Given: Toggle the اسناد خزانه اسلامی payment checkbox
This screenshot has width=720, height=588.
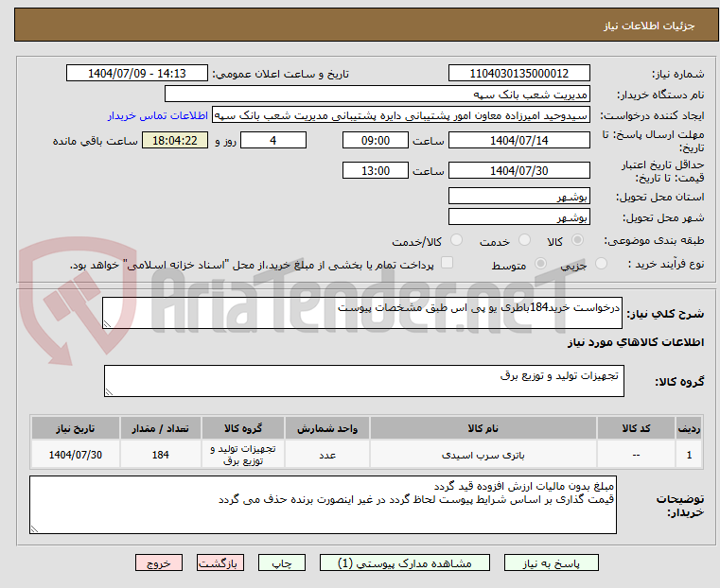Looking at the screenshot, I should pyautogui.click(x=447, y=263).
